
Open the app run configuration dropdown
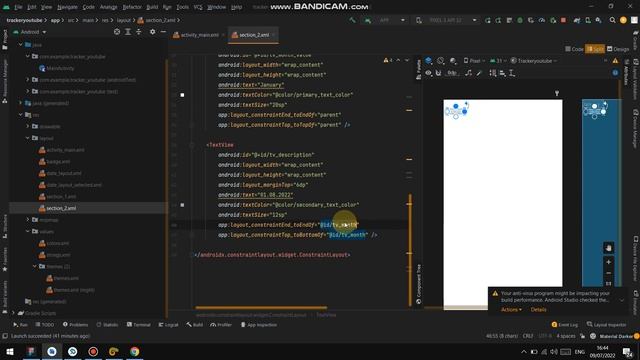[385, 20]
